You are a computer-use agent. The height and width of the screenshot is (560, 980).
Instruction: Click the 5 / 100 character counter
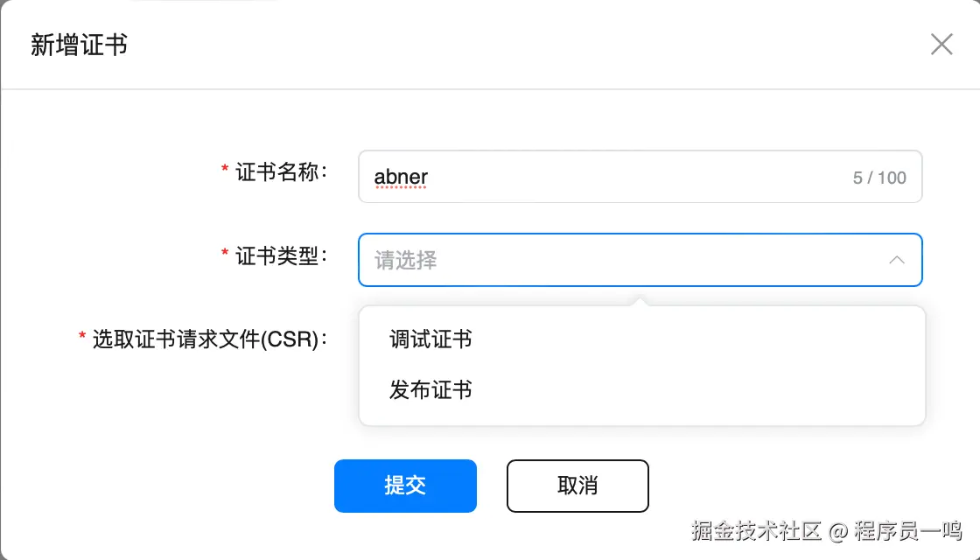879,178
